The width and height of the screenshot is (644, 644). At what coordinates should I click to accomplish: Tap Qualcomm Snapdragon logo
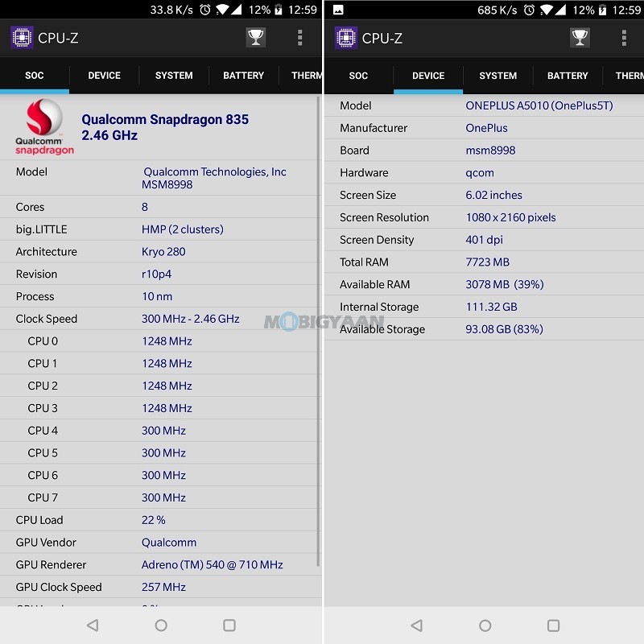coord(44,126)
